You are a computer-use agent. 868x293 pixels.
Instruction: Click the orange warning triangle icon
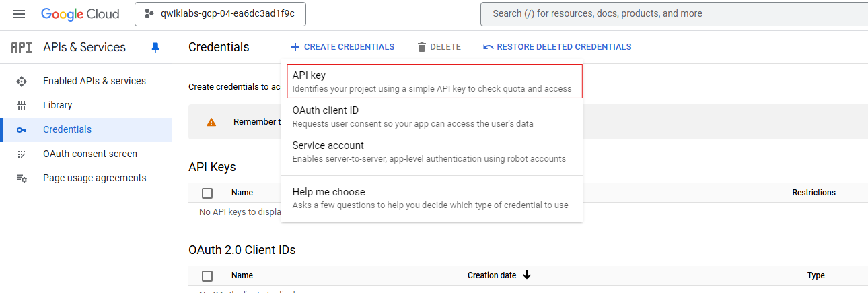[x=211, y=122]
